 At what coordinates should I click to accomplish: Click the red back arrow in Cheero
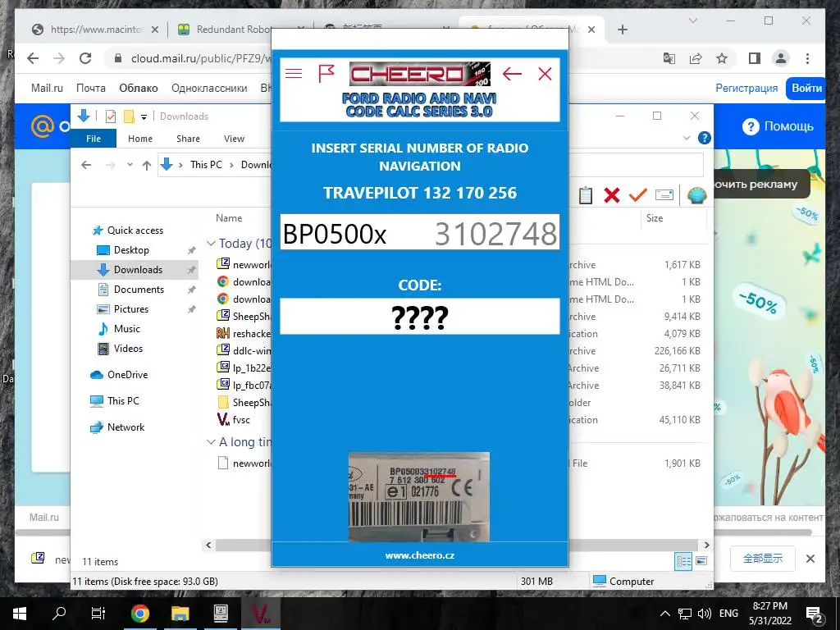point(512,73)
